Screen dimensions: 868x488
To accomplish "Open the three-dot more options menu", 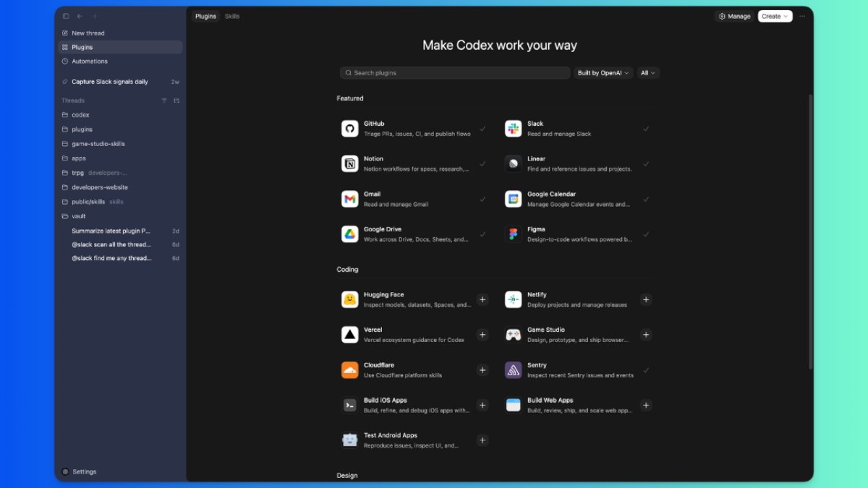I will click(802, 16).
